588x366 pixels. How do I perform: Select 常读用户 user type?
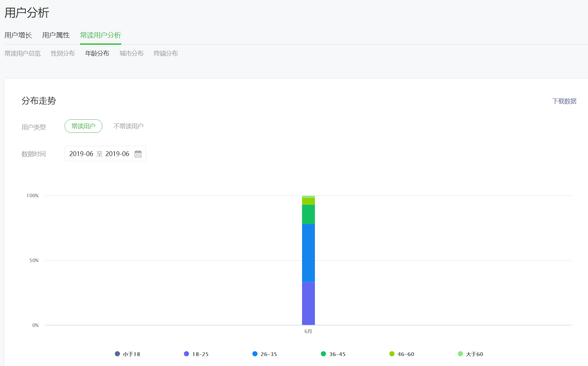[83, 126]
